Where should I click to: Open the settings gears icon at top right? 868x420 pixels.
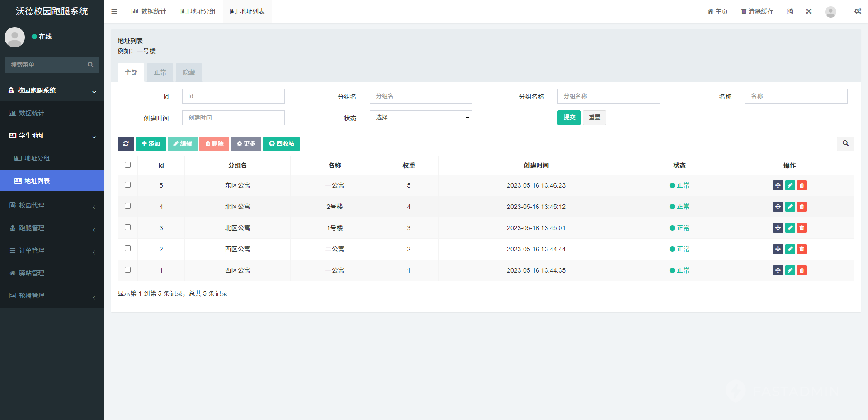858,11
